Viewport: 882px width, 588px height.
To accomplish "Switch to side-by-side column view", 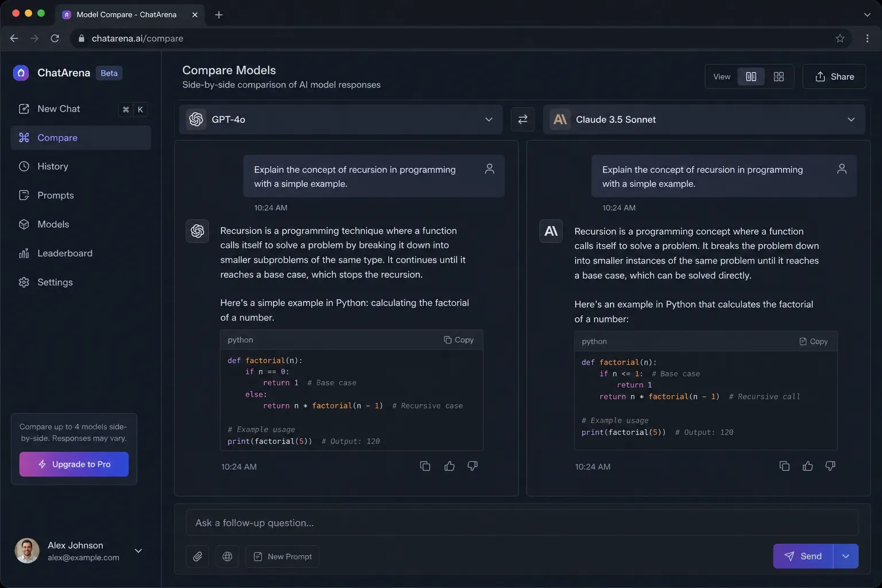I will click(x=751, y=76).
